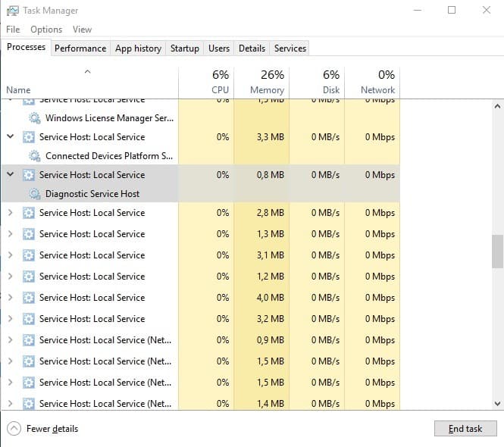Sort by the Memory column header

[x=261, y=82]
